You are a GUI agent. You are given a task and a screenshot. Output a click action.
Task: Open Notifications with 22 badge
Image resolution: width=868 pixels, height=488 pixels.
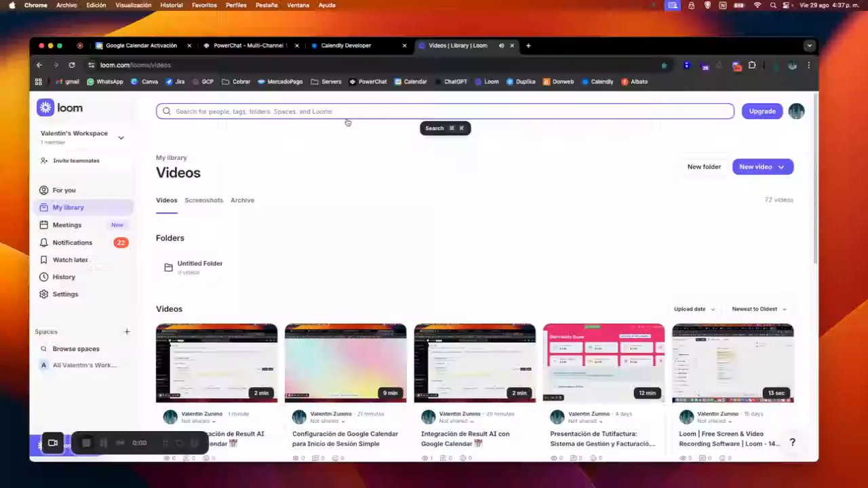point(85,243)
